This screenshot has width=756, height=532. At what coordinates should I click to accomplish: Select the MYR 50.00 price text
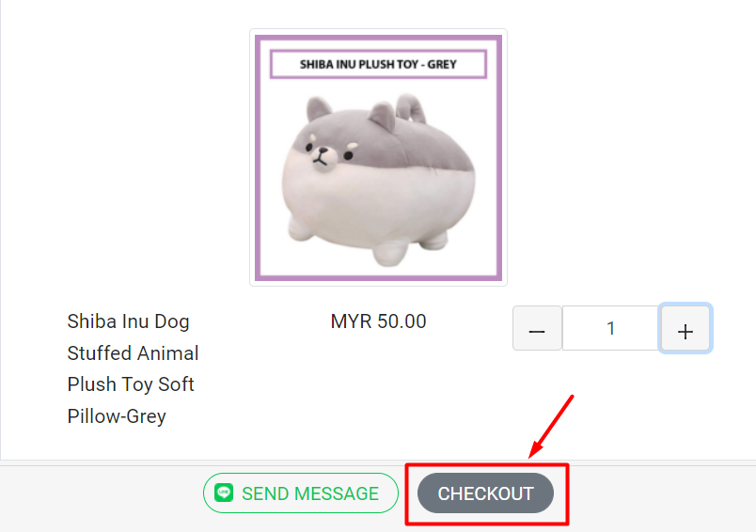coord(379,321)
